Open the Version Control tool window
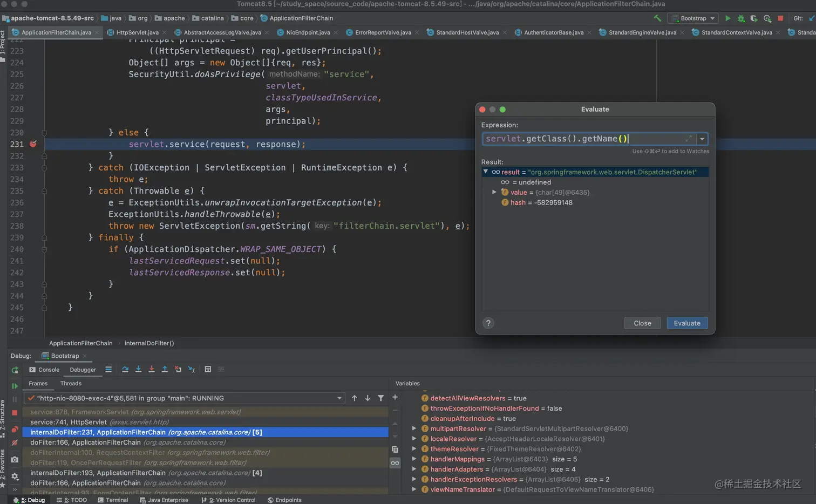The height and width of the screenshot is (504, 816). tap(228, 500)
